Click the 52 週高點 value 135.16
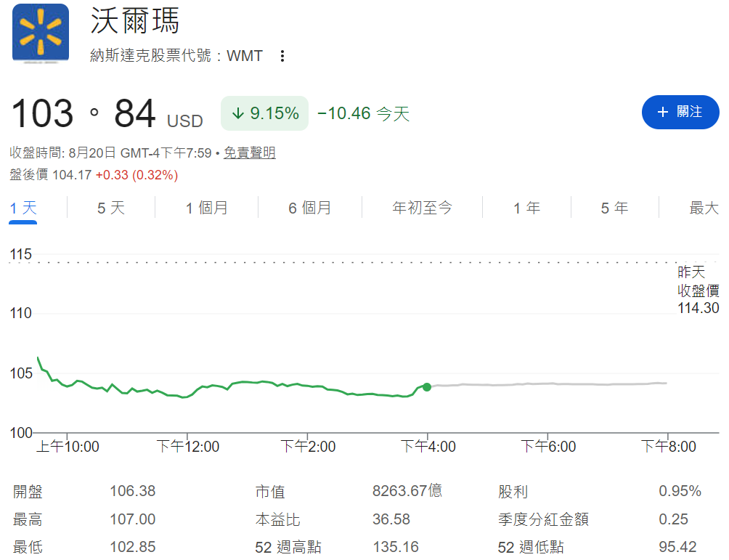The width and height of the screenshot is (729, 560). 396,547
